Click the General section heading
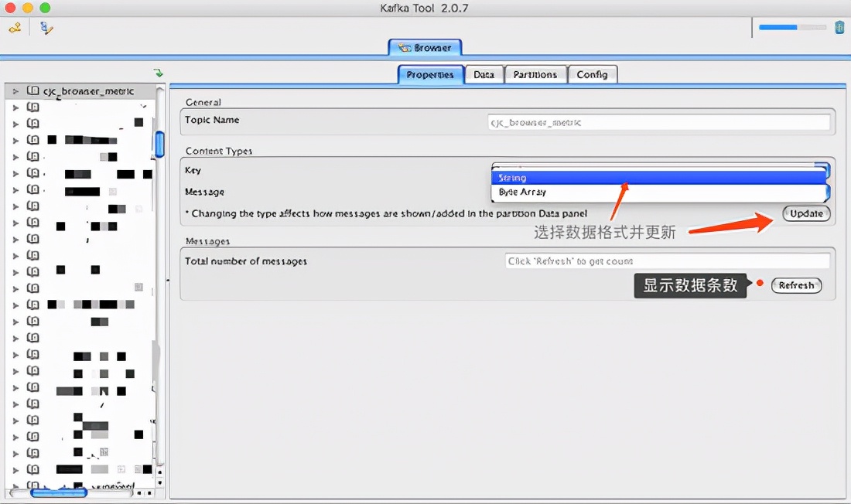The width and height of the screenshot is (851, 504). (203, 102)
